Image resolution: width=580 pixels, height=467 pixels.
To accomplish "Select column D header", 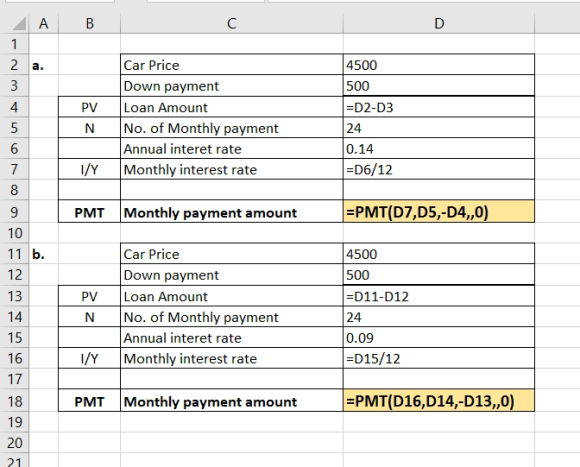I will click(x=439, y=24).
